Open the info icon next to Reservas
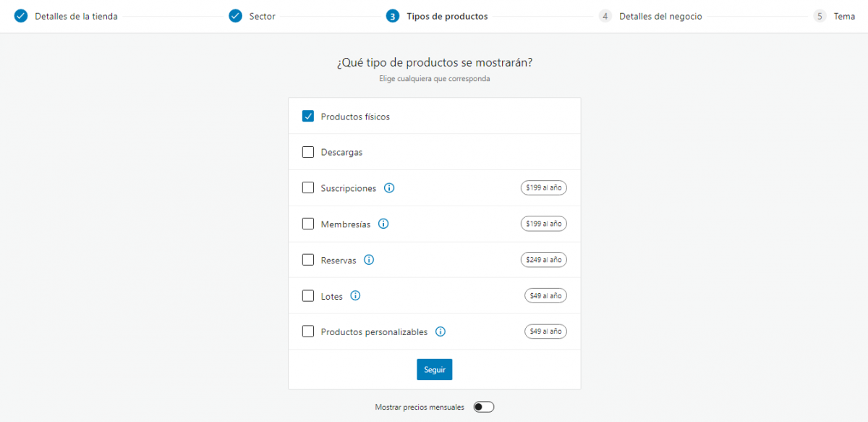868x422 pixels. (x=369, y=260)
